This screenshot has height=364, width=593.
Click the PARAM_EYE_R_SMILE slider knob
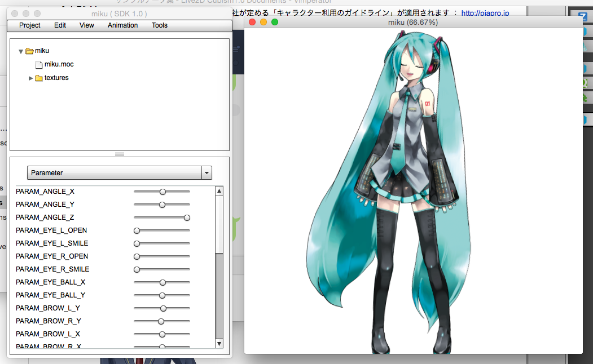click(x=137, y=269)
